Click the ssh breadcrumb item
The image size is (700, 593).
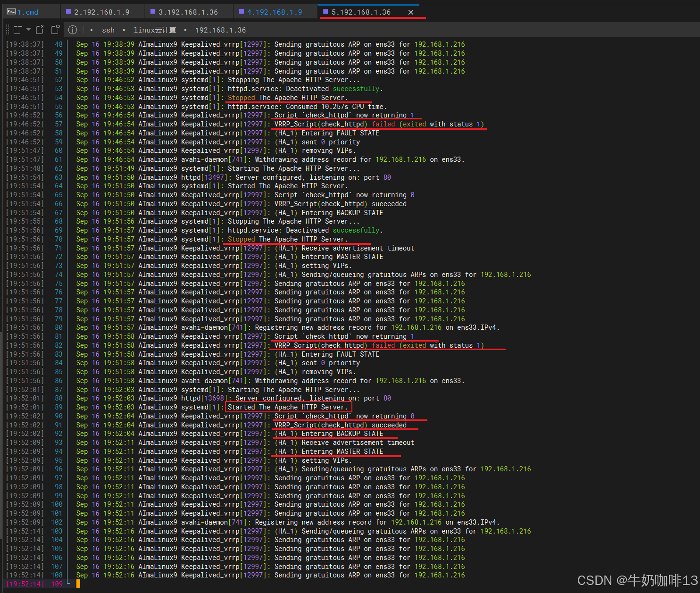pyautogui.click(x=108, y=30)
